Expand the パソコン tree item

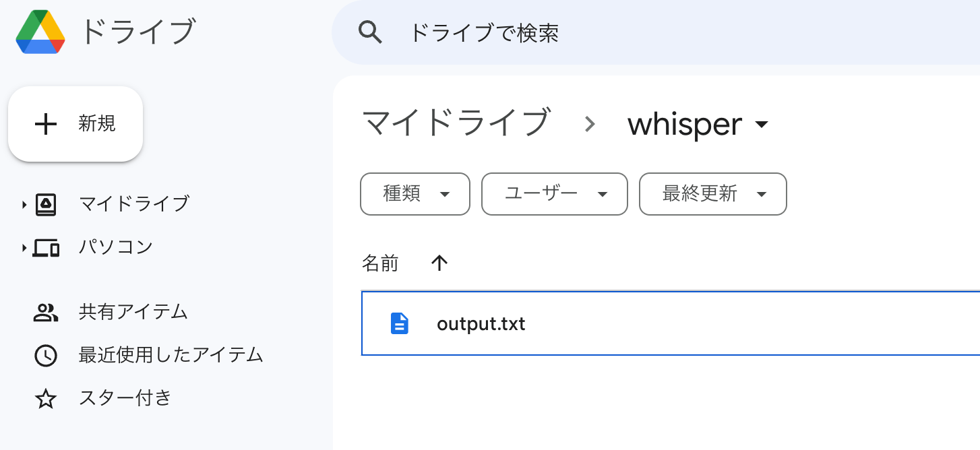pyautogui.click(x=24, y=247)
